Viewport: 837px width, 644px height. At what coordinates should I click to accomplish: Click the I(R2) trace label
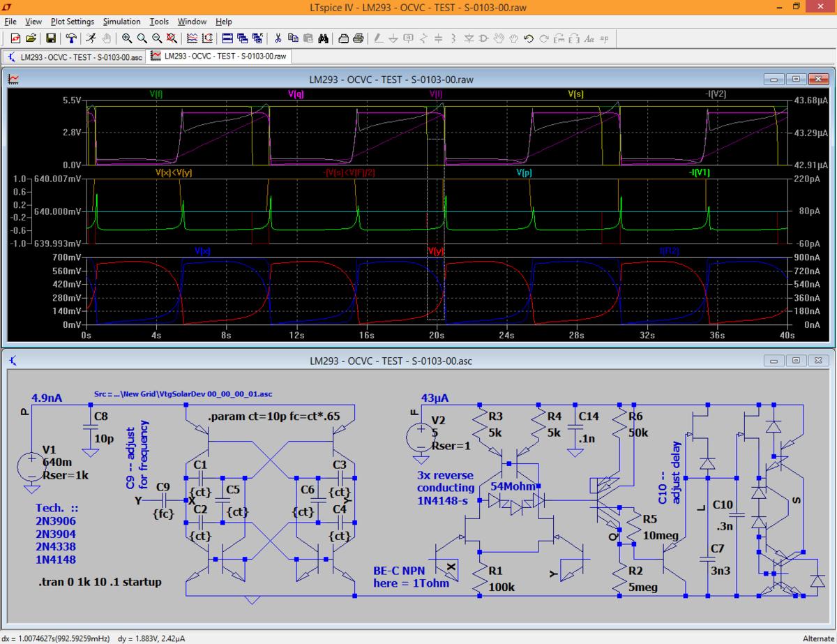click(x=670, y=251)
